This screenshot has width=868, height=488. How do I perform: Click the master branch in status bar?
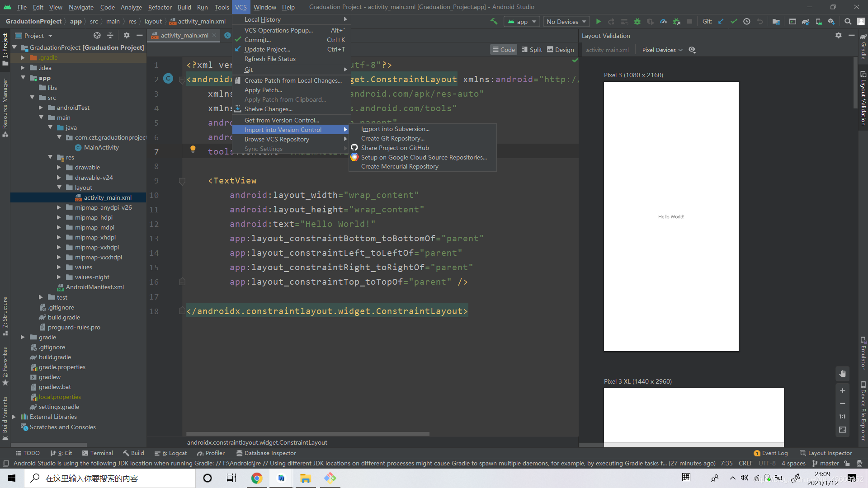829,463
